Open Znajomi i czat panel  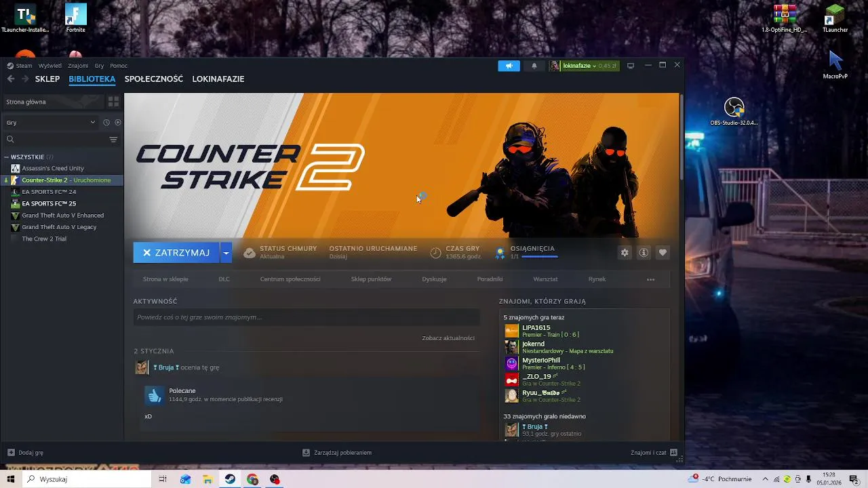(x=653, y=453)
